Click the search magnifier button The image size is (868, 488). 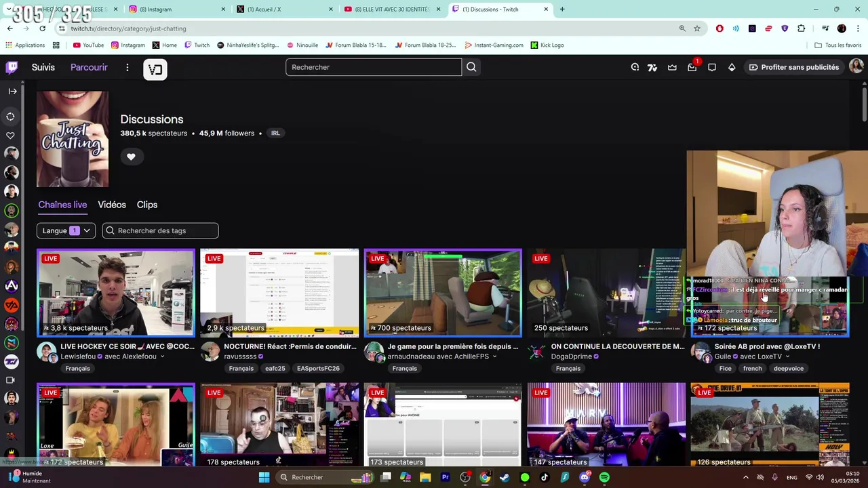point(471,67)
